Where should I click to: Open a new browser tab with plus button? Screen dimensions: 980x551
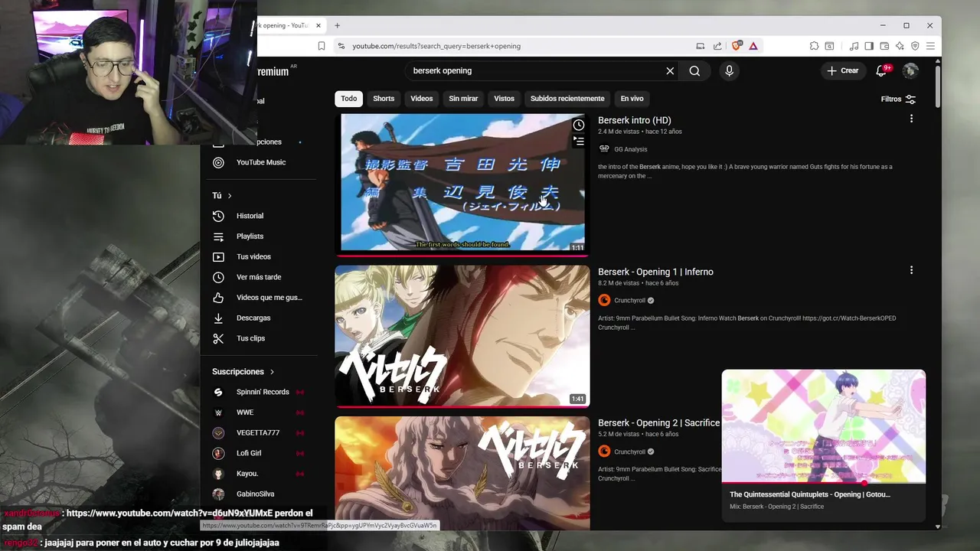[x=337, y=25]
